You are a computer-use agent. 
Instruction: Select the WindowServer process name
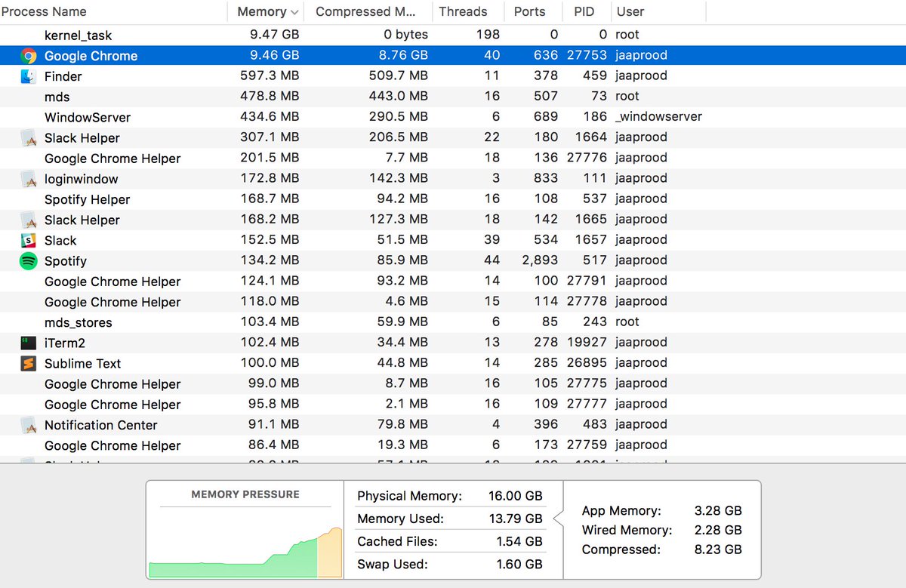tap(88, 117)
